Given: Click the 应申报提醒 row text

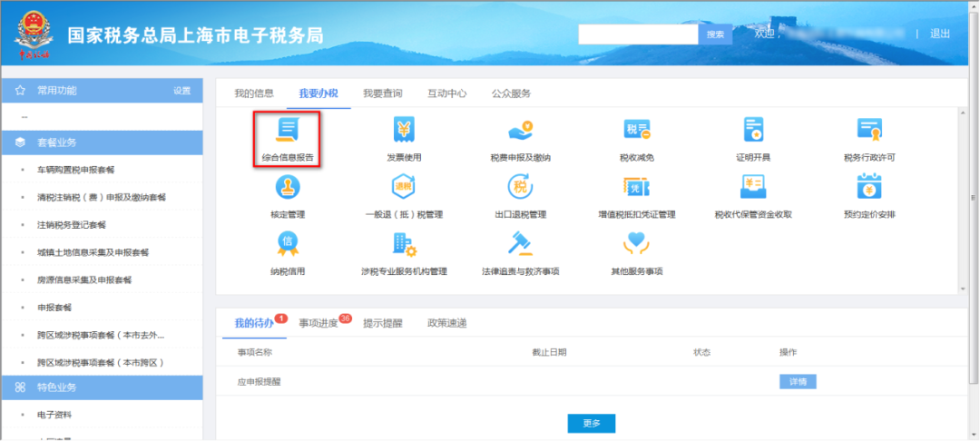Looking at the screenshot, I should click(259, 382).
